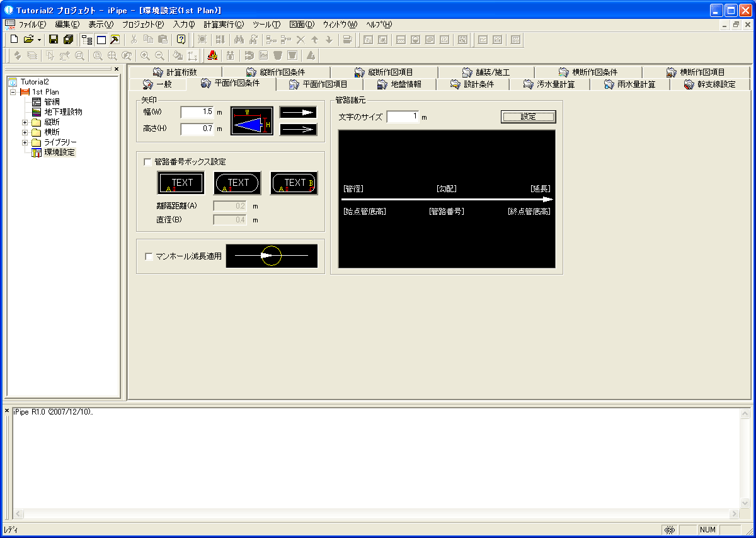Click the Paste clipboard icon
Screen dimensions: 756x538
163,40
